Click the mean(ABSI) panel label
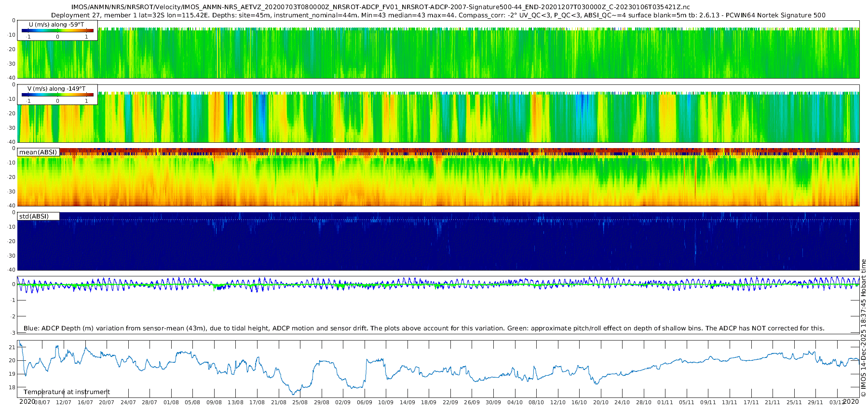The image size is (868, 410). click(x=38, y=152)
